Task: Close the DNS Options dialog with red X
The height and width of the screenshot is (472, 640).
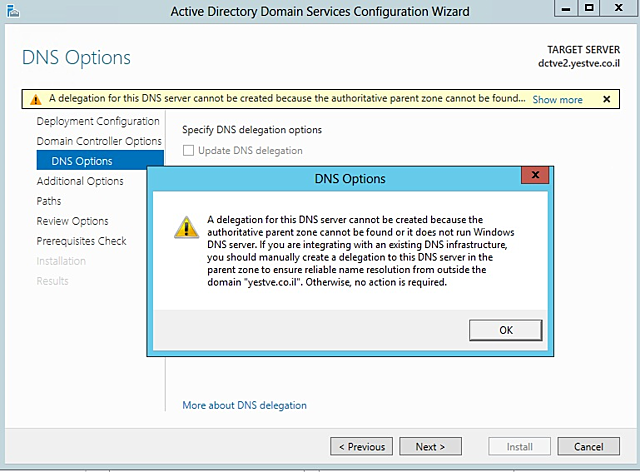Action: pos(535,175)
